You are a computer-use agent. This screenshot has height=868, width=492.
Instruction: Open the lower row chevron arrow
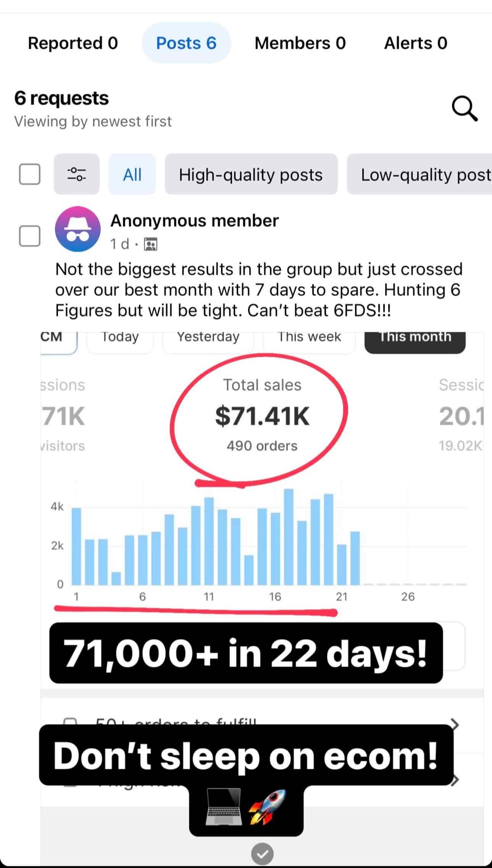coord(454,781)
